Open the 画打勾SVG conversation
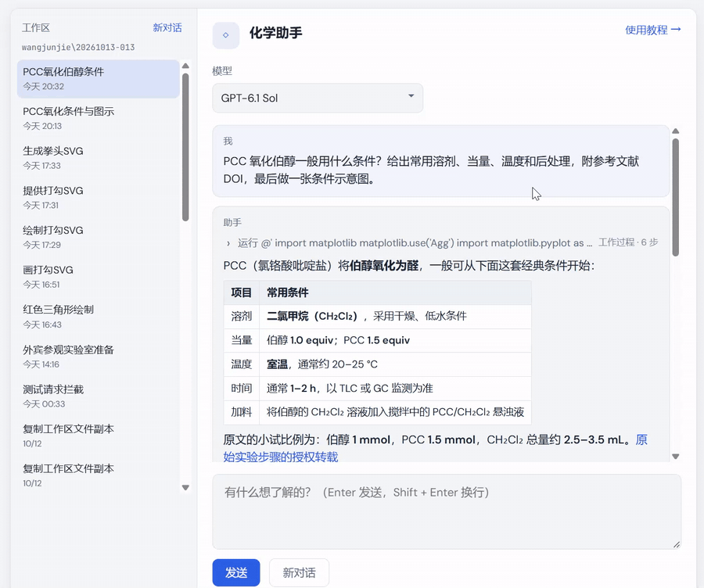Screen dimensions: 704x588 [x=99, y=277]
